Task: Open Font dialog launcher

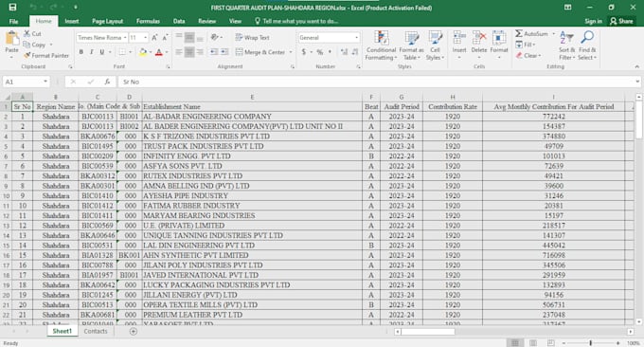Action: (168, 66)
